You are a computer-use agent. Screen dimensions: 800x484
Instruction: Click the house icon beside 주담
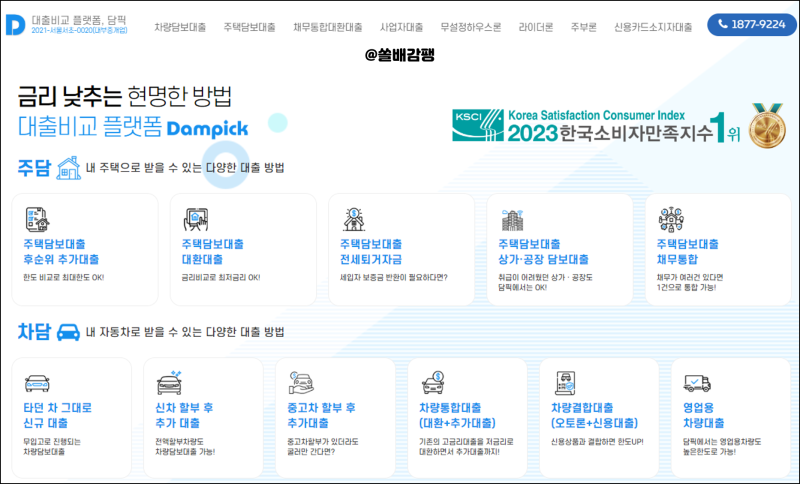69,168
